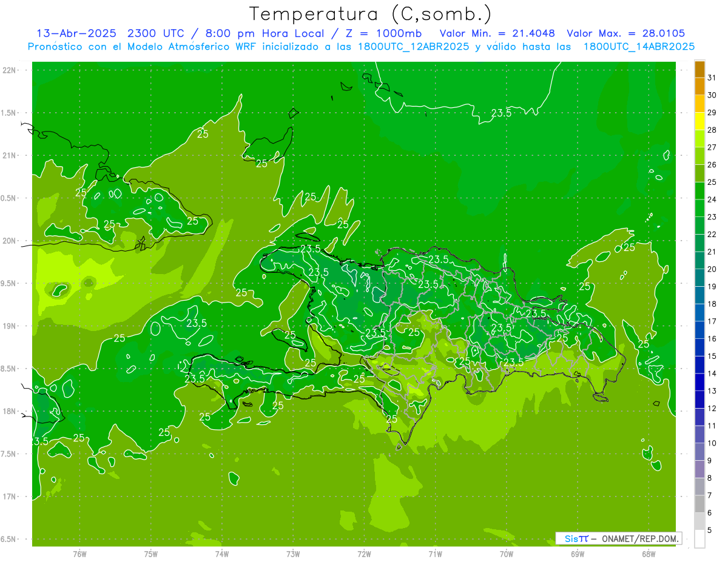The width and height of the screenshot is (728, 562).
Task: Click legend value 17 on the color scale
Action: (712, 321)
